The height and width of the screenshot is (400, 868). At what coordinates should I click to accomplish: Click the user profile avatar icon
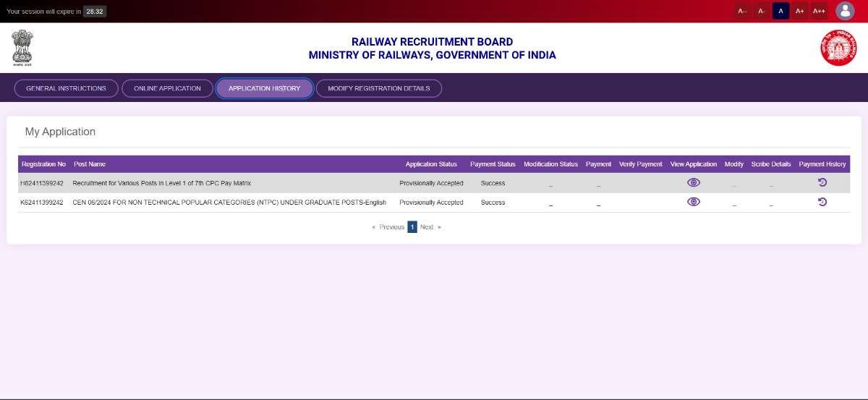tap(844, 11)
